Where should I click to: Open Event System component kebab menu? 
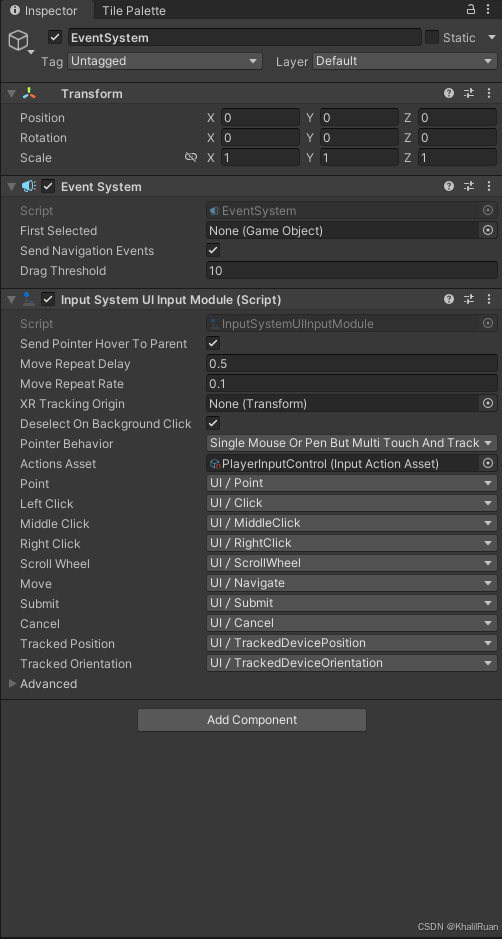(489, 186)
